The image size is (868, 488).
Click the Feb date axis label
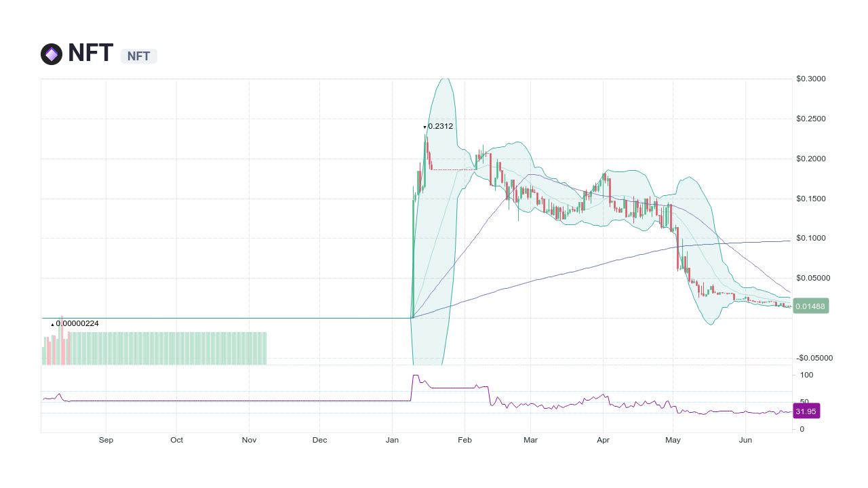tap(465, 440)
